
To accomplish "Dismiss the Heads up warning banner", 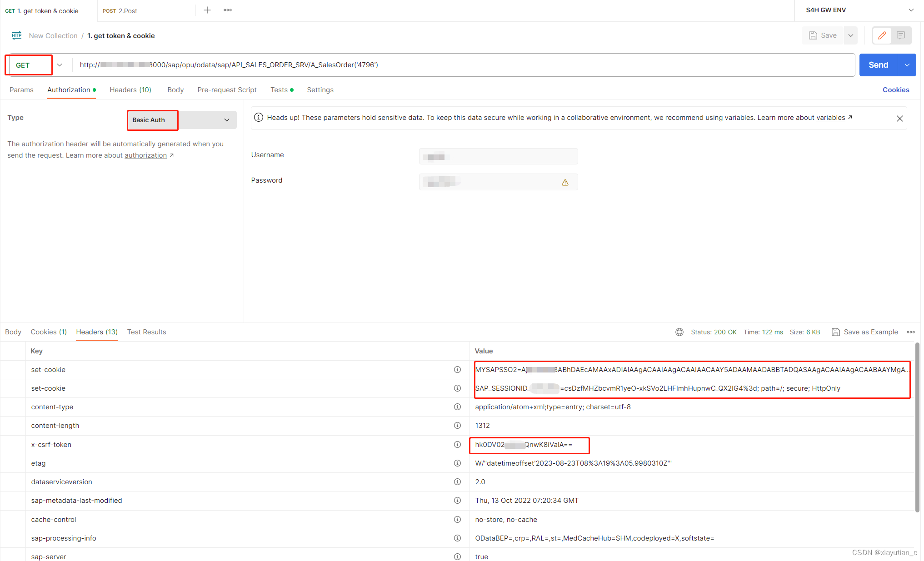I will 899,119.
